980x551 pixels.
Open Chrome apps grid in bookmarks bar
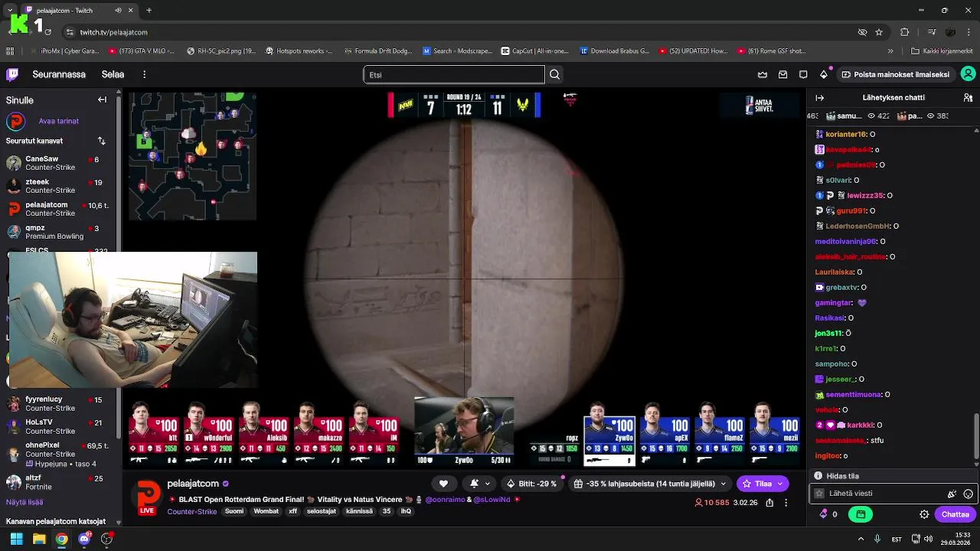click(x=10, y=51)
